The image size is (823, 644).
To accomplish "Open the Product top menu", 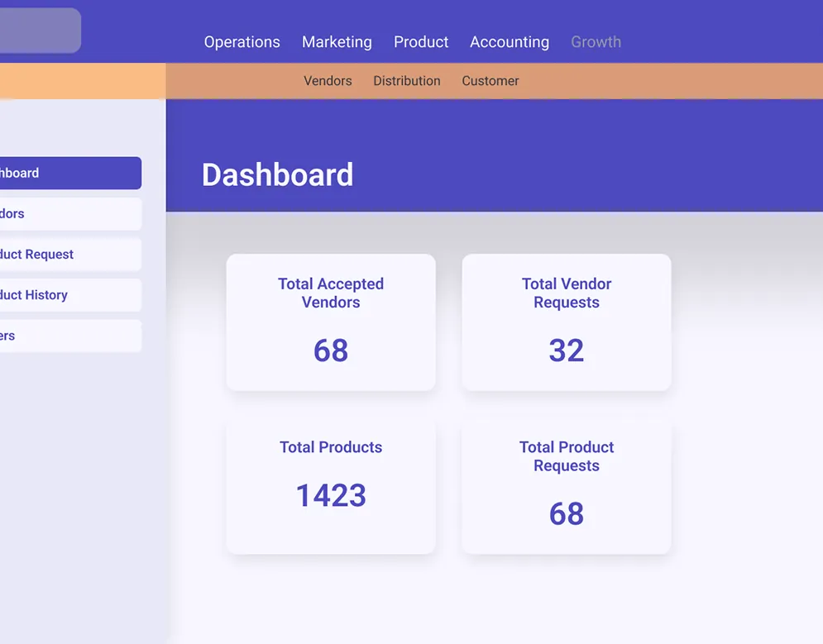I will [421, 42].
